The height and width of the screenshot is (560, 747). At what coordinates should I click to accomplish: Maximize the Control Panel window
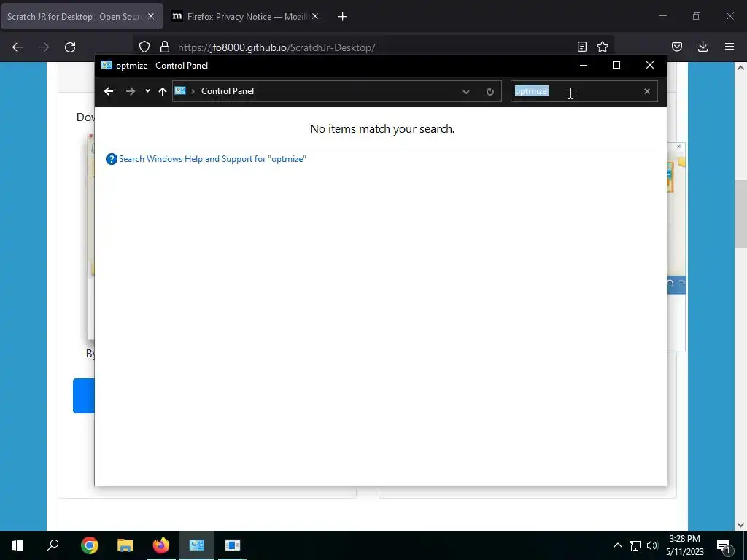[616, 65]
